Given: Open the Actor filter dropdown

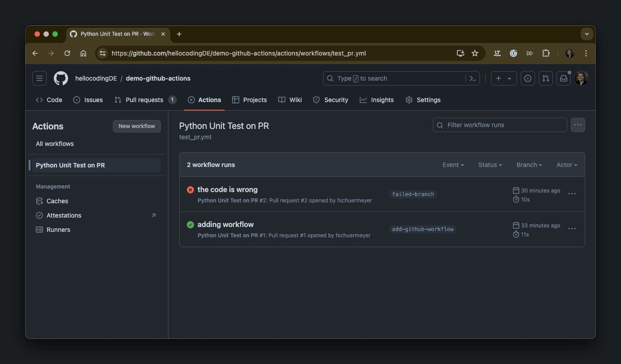Looking at the screenshot, I should [566, 165].
